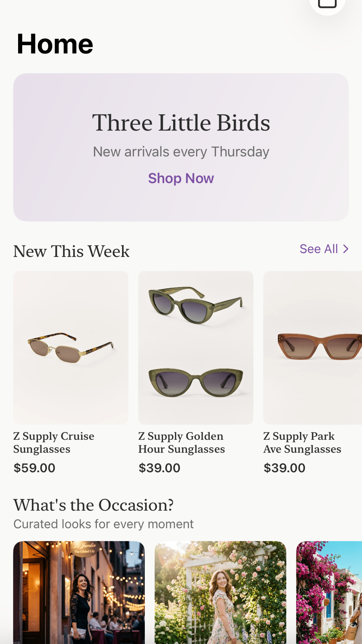Tap the What's the Occasion? section heading
Screen dimensions: 362x644
[94, 505]
